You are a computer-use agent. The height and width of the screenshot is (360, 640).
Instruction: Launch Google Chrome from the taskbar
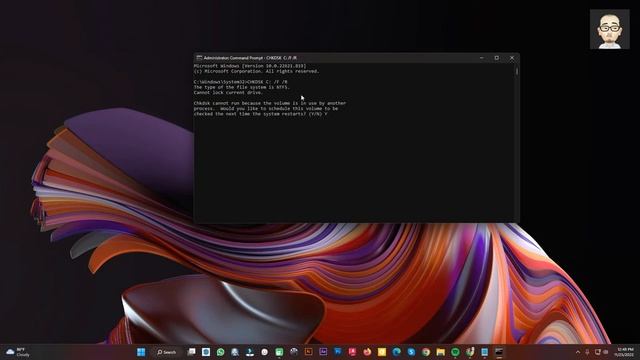[x=426, y=352]
